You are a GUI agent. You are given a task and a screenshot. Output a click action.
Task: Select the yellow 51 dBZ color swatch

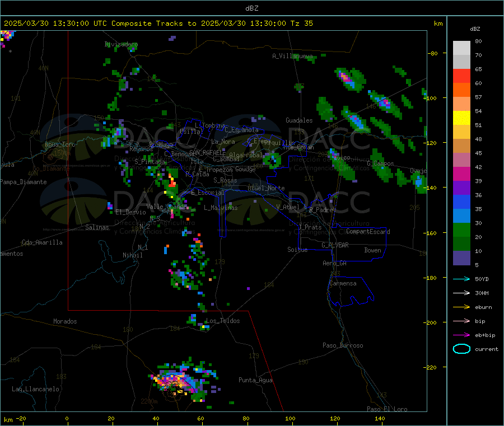(x=461, y=118)
